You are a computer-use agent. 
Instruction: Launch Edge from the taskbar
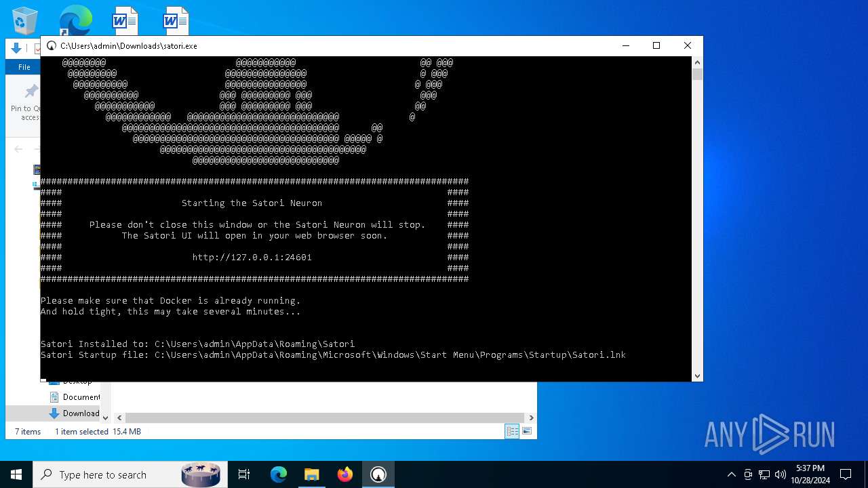279,474
